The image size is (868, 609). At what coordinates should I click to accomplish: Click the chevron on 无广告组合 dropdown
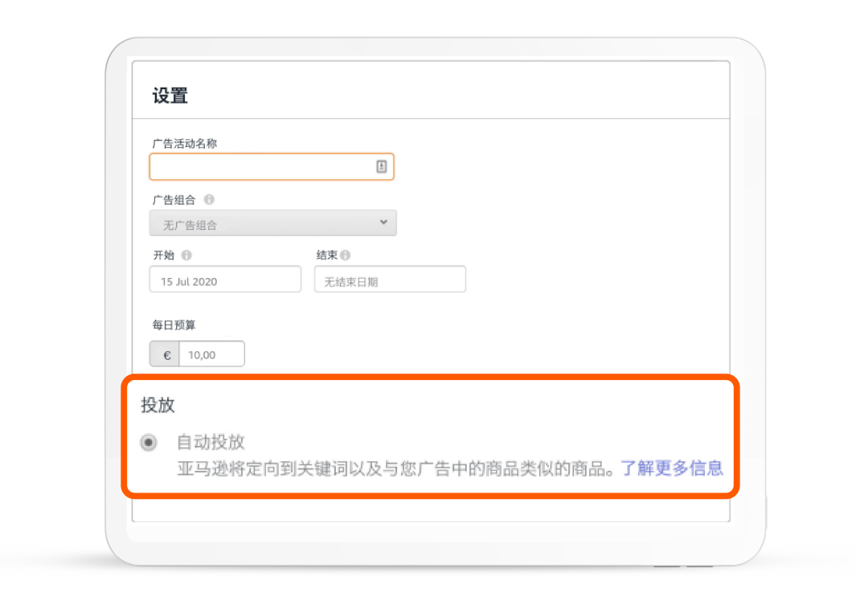pos(384,223)
